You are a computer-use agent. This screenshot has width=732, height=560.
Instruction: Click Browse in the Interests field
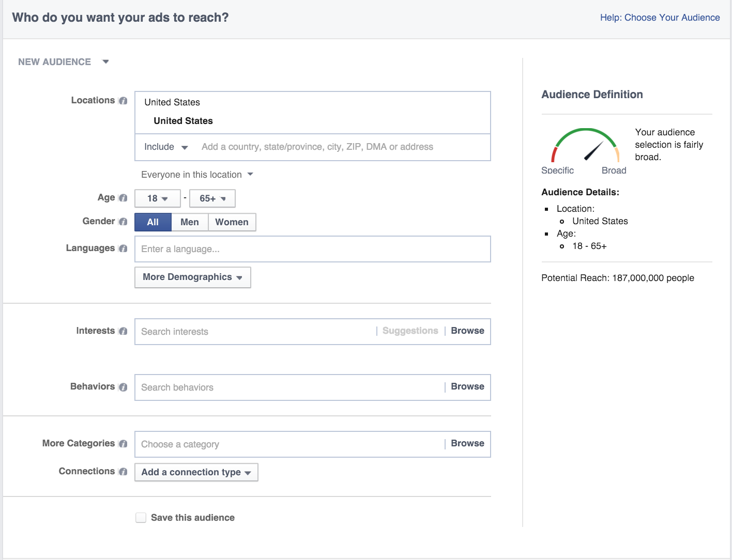[467, 331]
